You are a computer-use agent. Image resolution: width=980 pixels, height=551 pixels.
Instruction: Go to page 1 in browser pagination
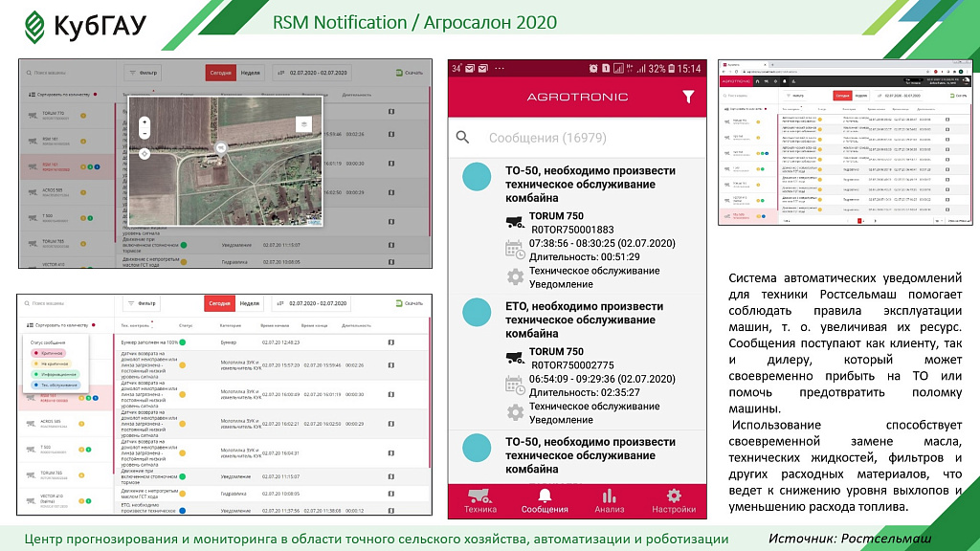(859, 221)
